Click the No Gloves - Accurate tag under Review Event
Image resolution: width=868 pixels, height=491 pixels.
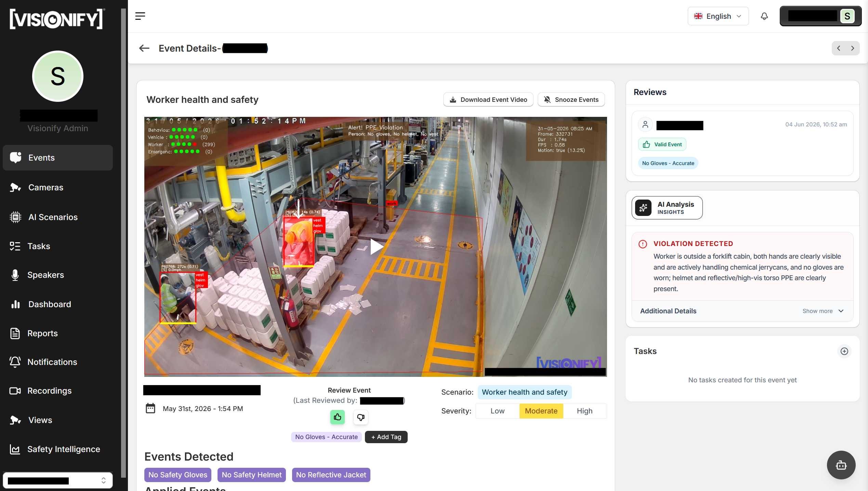326,437
